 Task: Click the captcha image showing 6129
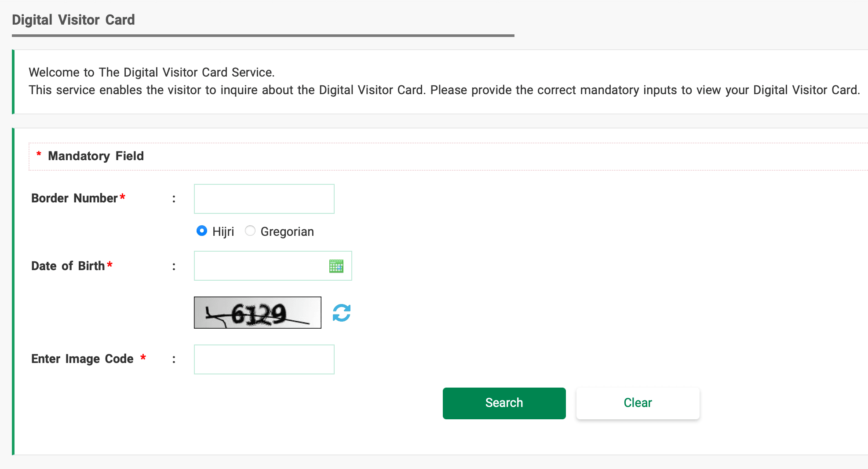[257, 312]
